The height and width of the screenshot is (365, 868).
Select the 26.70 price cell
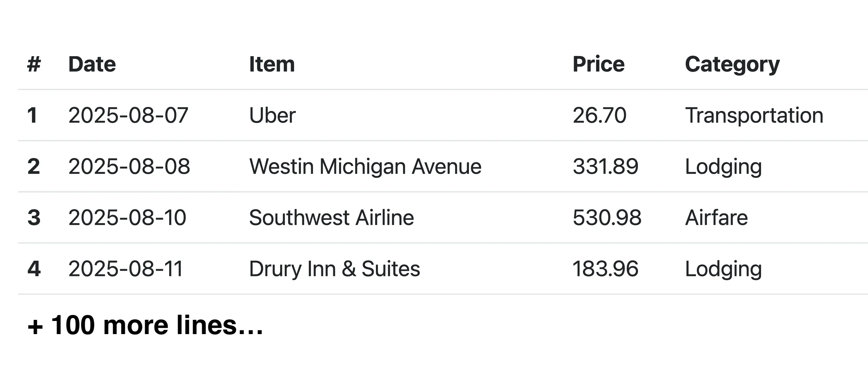pos(599,115)
